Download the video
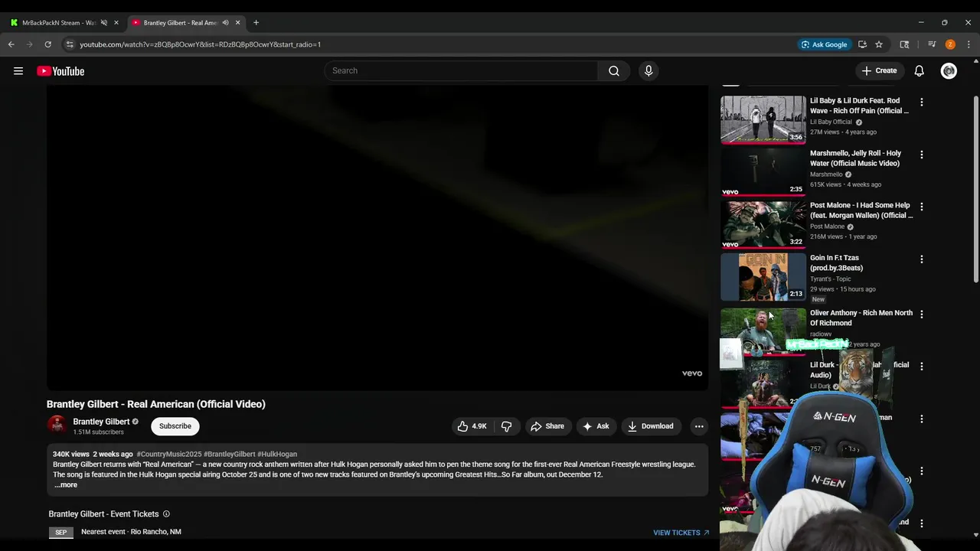Screen dimensions: 980x551 651,426
